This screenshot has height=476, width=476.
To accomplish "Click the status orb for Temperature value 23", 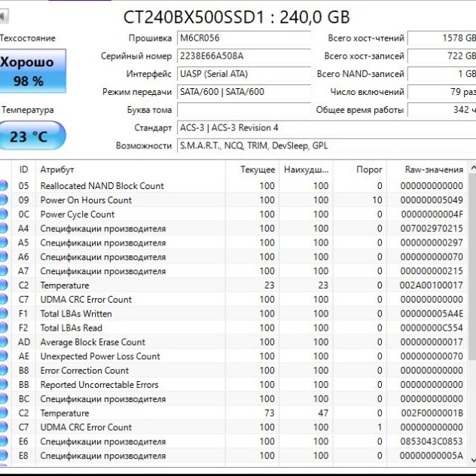I will [3, 285].
